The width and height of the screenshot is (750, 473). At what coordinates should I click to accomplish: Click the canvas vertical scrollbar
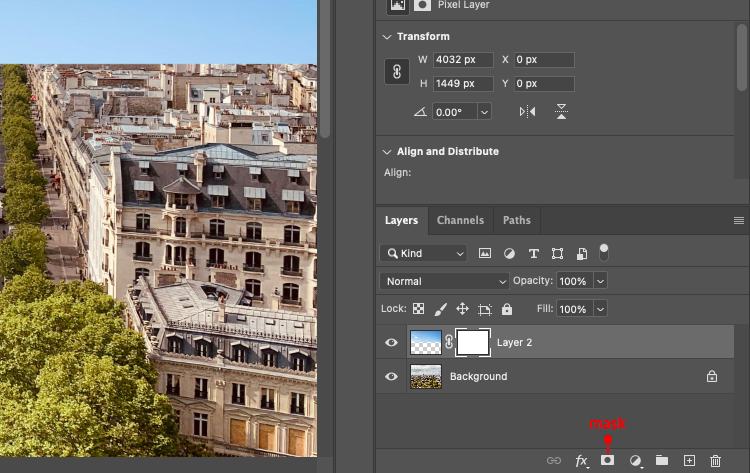(325, 69)
